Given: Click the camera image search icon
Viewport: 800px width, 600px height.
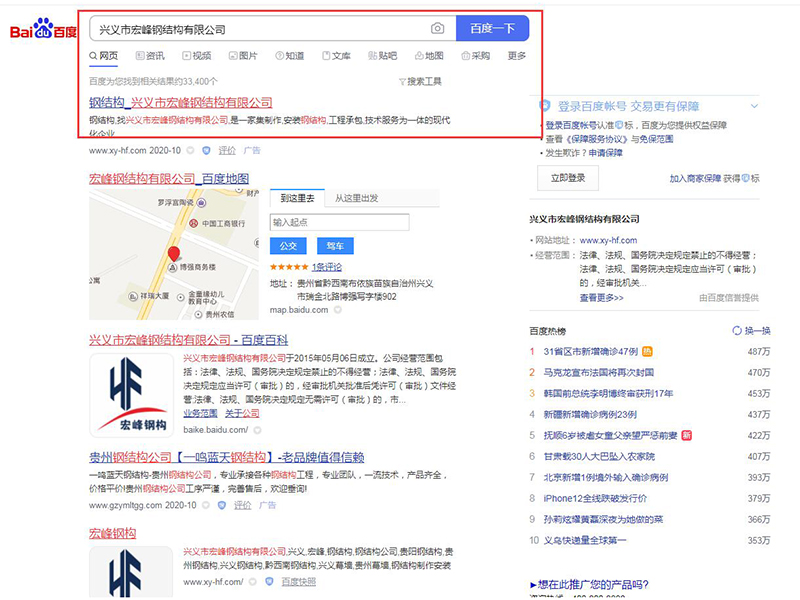Looking at the screenshot, I should (437, 29).
